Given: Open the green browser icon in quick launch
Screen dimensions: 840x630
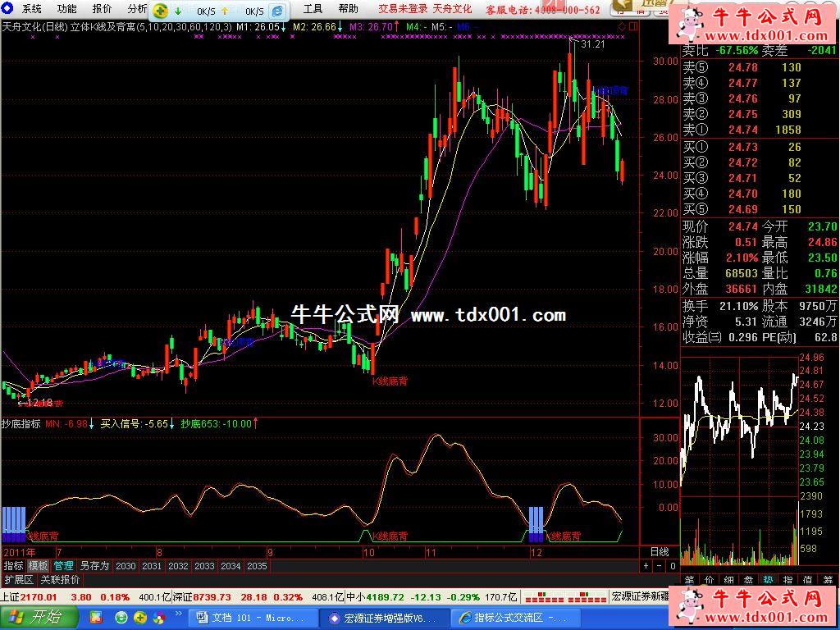Looking at the screenshot, I should (x=121, y=617).
